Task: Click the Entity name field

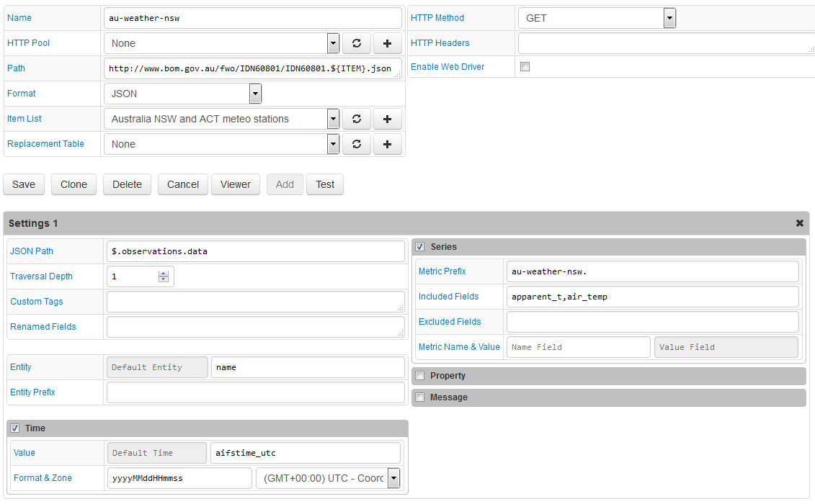Action: (x=308, y=367)
